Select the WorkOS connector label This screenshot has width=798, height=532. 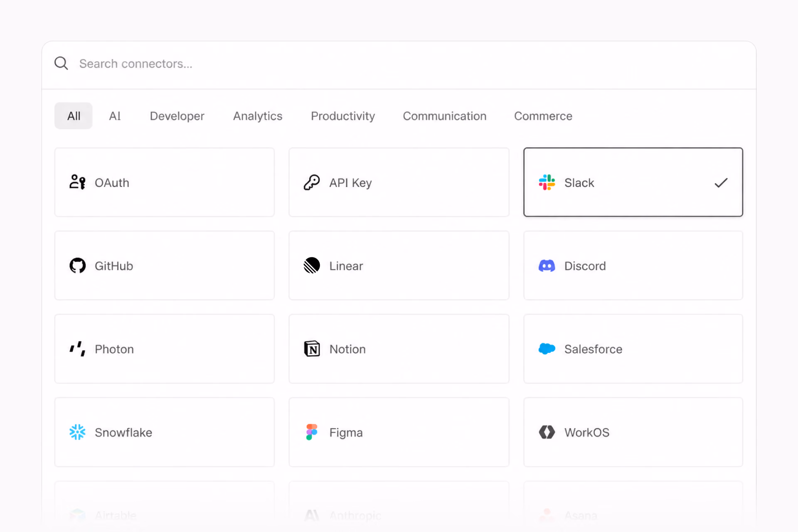[x=587, y=433]
